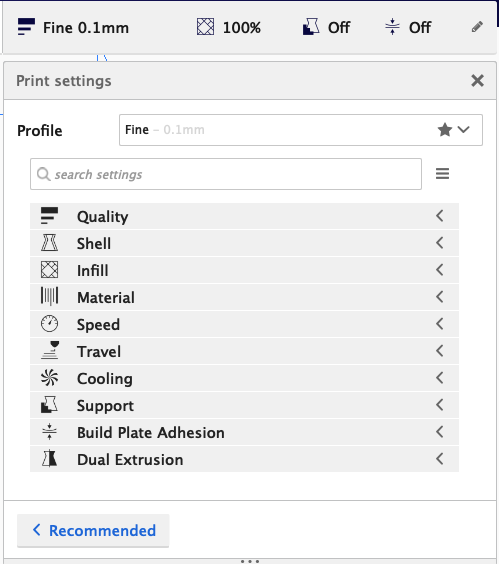The height and width of the screenshot is (564, 499).
Task: Click the Cooling fan icon
Action: click(49, 378)
